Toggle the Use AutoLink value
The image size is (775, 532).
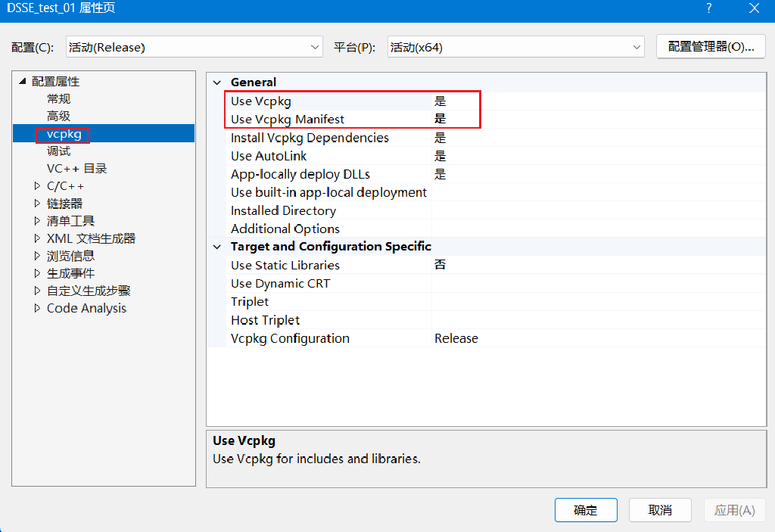(x=598, y=156)
